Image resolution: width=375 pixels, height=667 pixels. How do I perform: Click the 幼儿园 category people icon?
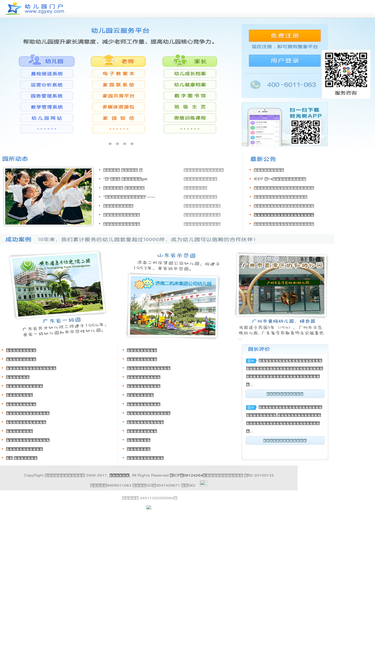pyautogui.click(x=34, y=60)
